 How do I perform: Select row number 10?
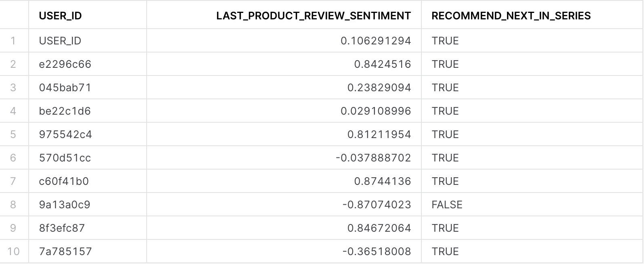point(14,251)
